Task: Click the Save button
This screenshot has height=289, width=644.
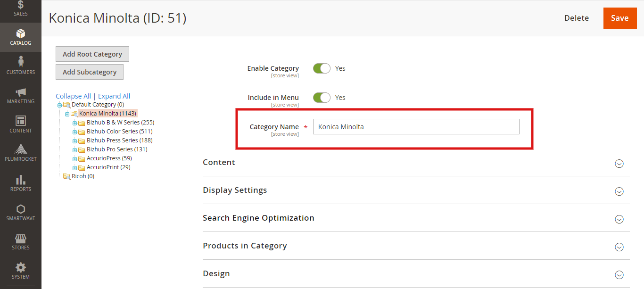Action: (x=619, y=18)
